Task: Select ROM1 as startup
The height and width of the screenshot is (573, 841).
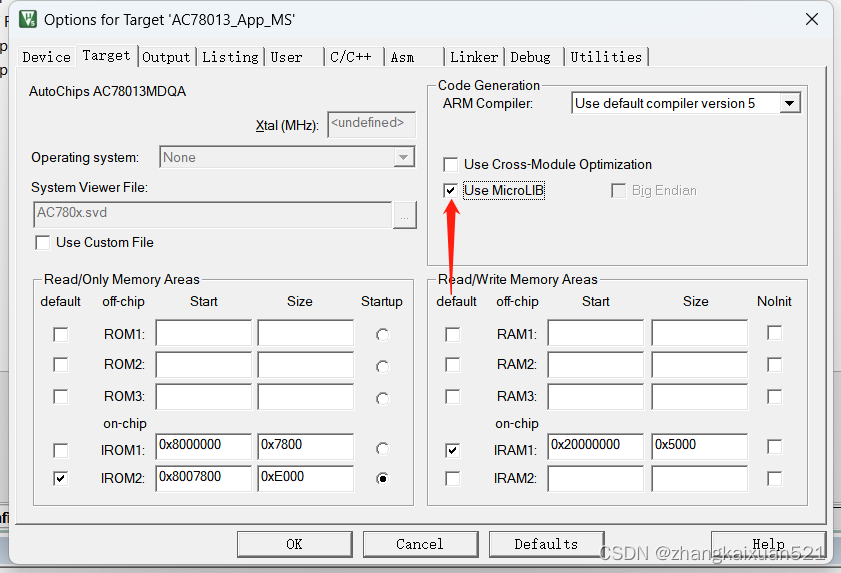Action: click(x=382, y=335)
